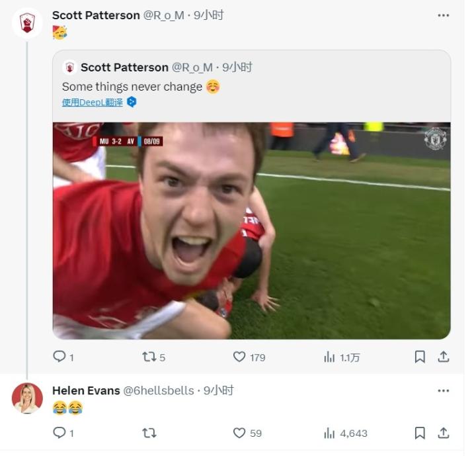Retweet Scott Patterson's post
This screenshot has width=476, height=456.
[149, 357]
